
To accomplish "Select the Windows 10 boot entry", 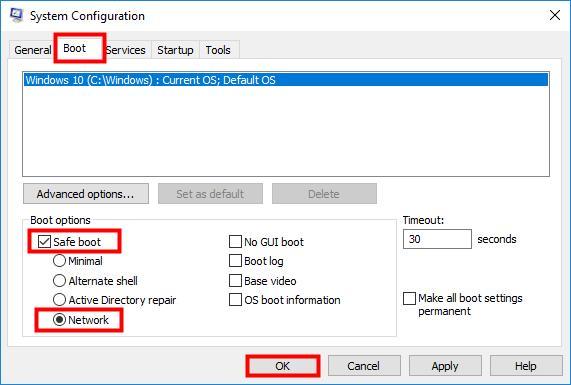I will pyautogui.click(x=286, y=80).
